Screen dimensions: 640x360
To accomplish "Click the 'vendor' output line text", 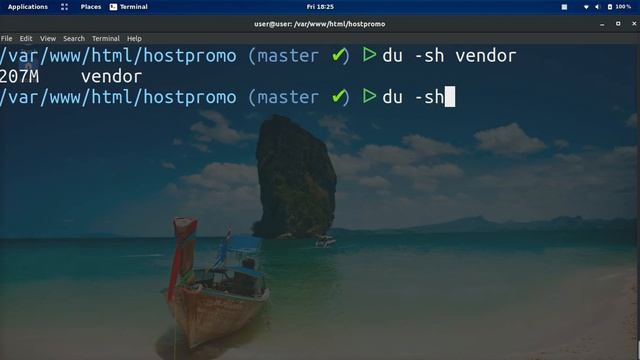I will click(111, 76).
